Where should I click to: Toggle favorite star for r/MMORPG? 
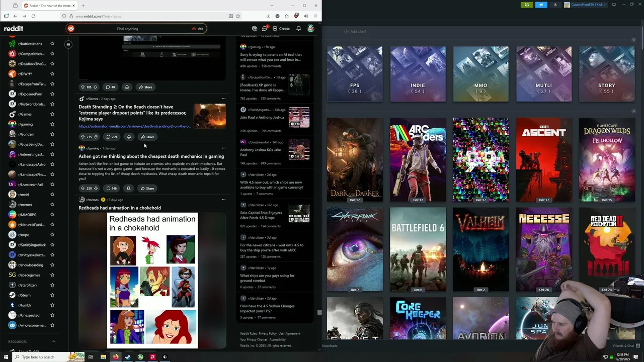pos(52,215)
